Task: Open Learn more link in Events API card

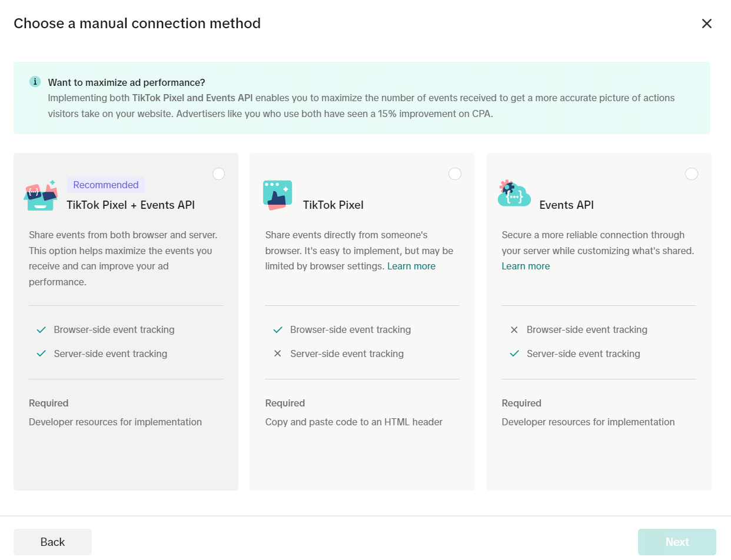Action: click(x=526, y=266)
